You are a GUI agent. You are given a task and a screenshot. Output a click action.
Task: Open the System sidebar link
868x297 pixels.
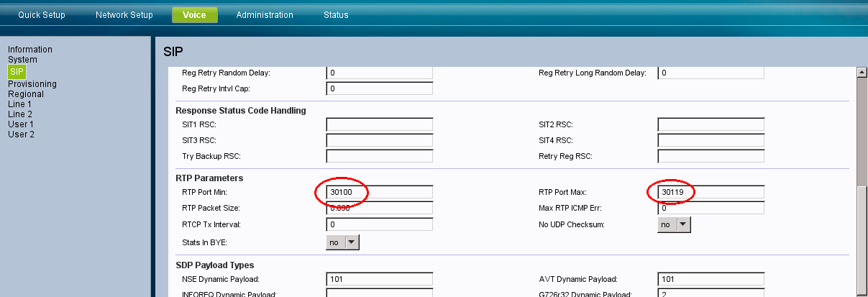22,60
